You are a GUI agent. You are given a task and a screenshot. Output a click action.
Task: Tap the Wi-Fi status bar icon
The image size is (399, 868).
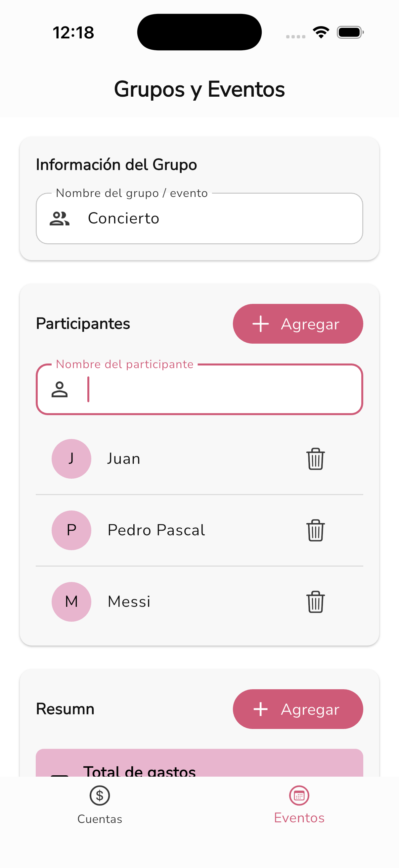tap(321, 32)
